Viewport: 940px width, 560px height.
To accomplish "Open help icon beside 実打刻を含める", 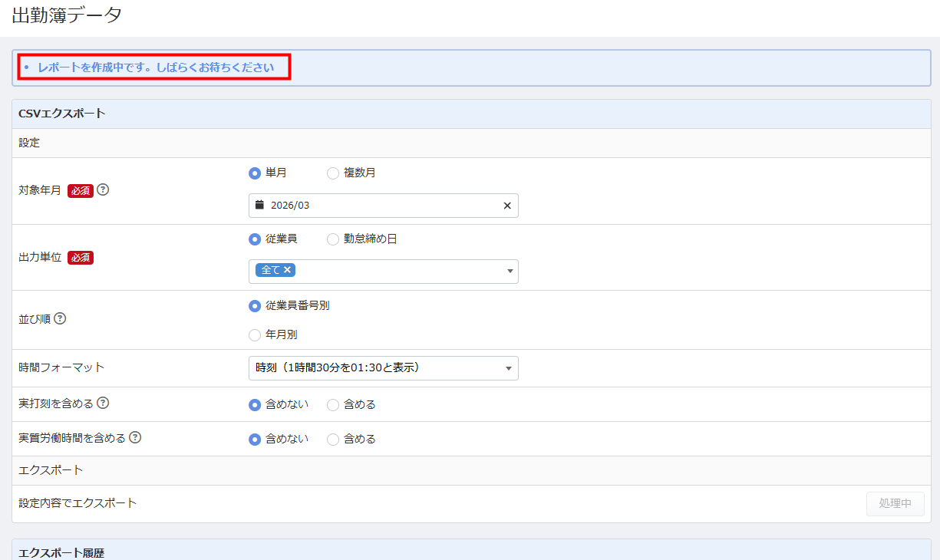I will (x=103, y=402).
